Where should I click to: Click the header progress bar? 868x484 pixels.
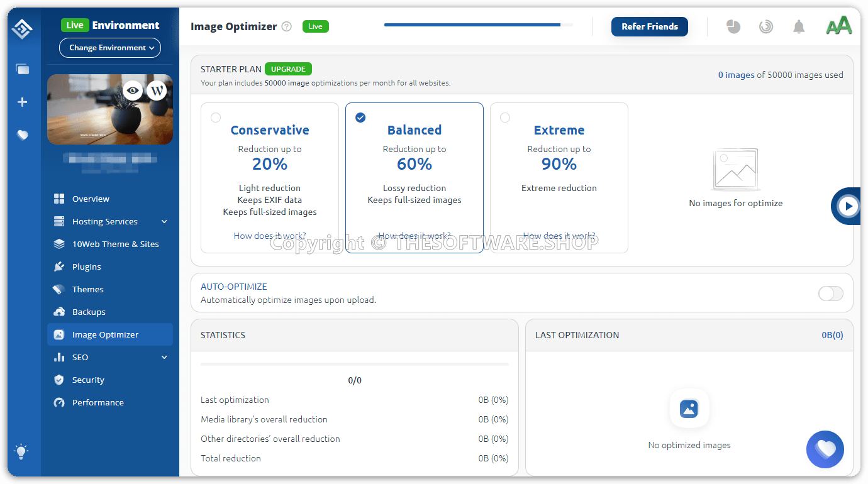coord(478,25)
